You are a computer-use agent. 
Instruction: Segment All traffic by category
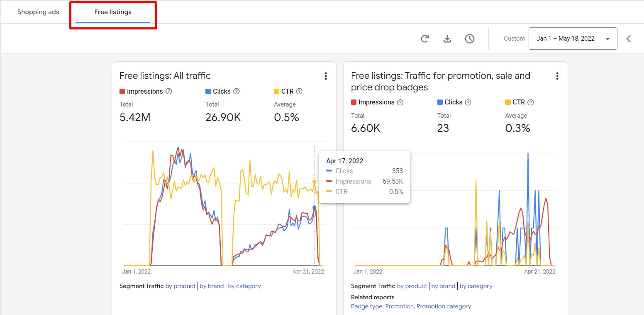[244, 286]
